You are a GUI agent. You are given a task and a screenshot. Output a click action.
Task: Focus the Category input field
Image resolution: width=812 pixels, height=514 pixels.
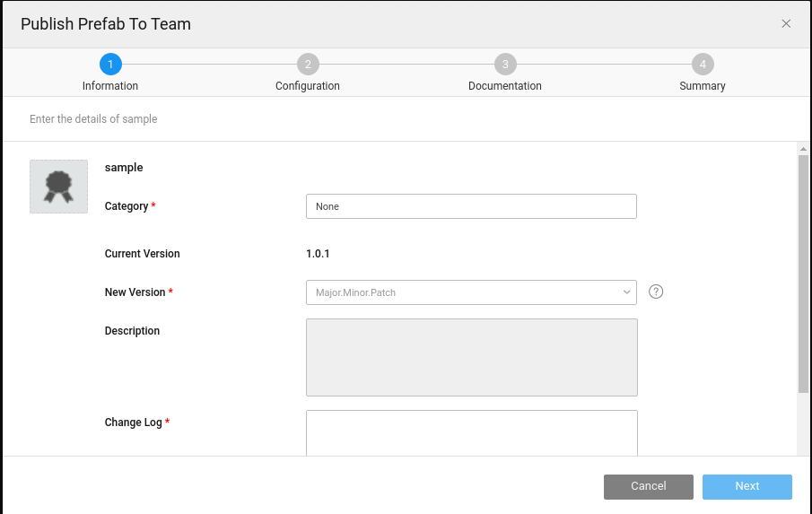coord(471,206)
